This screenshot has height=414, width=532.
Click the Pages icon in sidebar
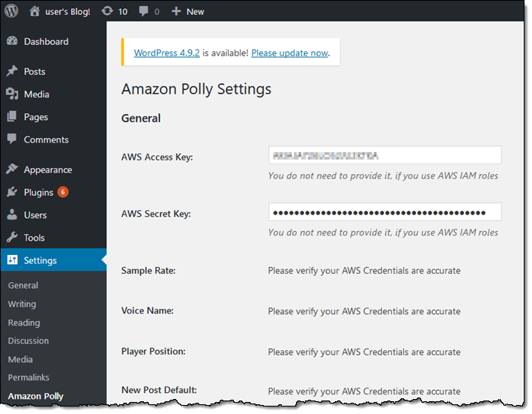tap(12, 117)
